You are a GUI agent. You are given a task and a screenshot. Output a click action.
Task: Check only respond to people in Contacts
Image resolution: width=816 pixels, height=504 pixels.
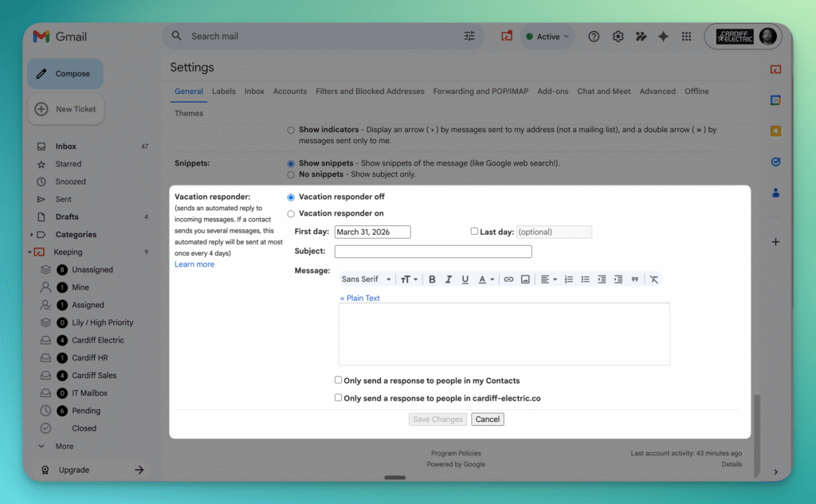[x=338, y=380]
